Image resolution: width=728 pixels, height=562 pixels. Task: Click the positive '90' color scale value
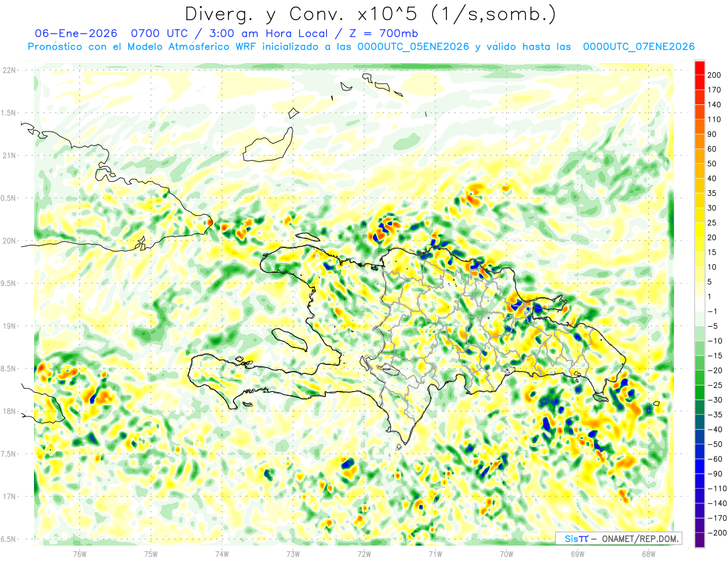tap(712, 135)
